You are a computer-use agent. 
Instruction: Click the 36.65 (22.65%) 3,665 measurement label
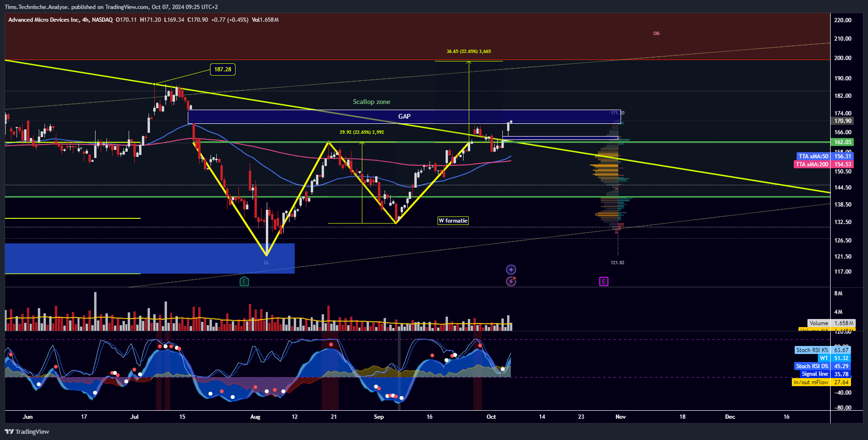point(469,51)
